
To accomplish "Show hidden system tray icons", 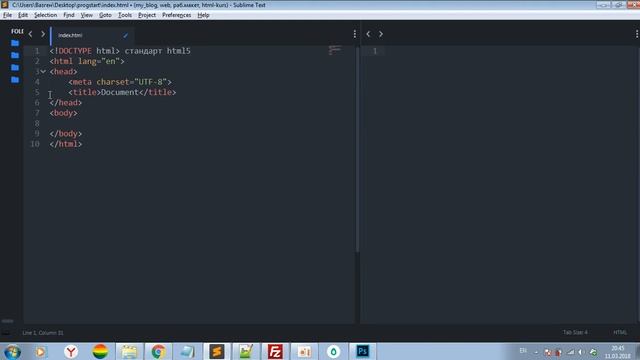I will (x=536, y=352).
